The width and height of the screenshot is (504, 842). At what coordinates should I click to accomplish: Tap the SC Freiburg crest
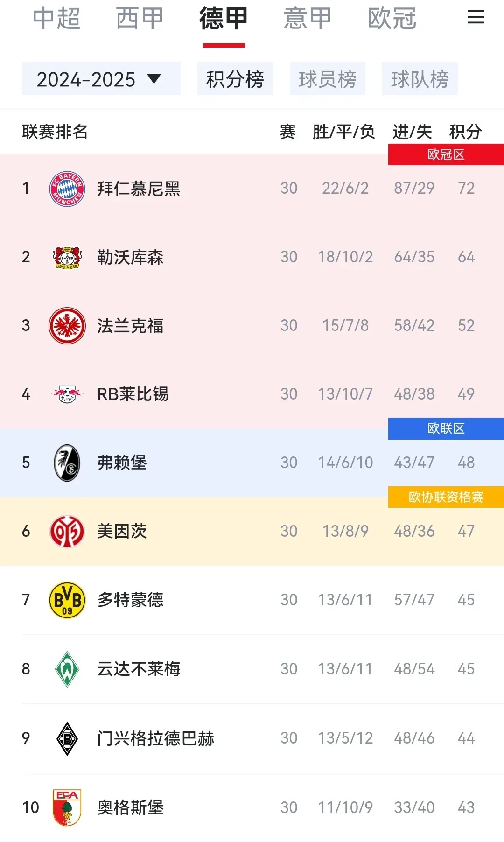[67, 463]
